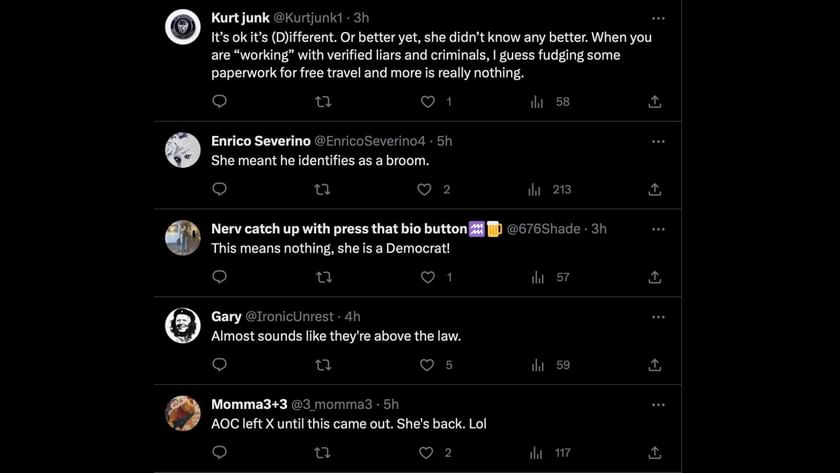
Task: Click the @IronicUnrest handle
Action: point(290,317)
